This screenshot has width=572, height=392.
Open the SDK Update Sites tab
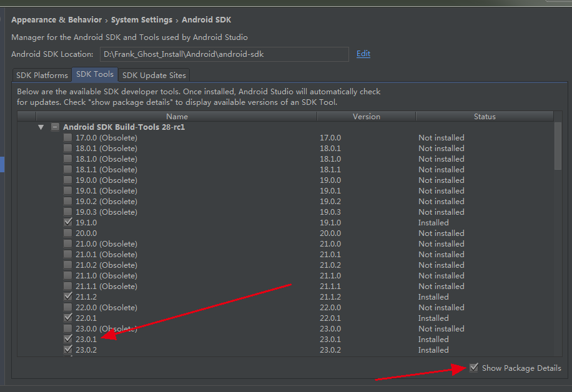[154, 75]
